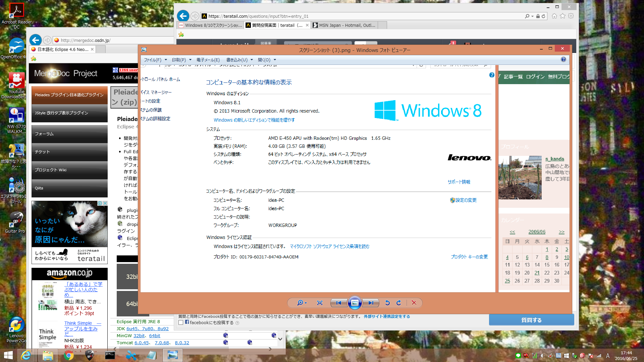Open the Windows Start button
The width and height of the screenshot is (644, 362).
tap(8, 355)
